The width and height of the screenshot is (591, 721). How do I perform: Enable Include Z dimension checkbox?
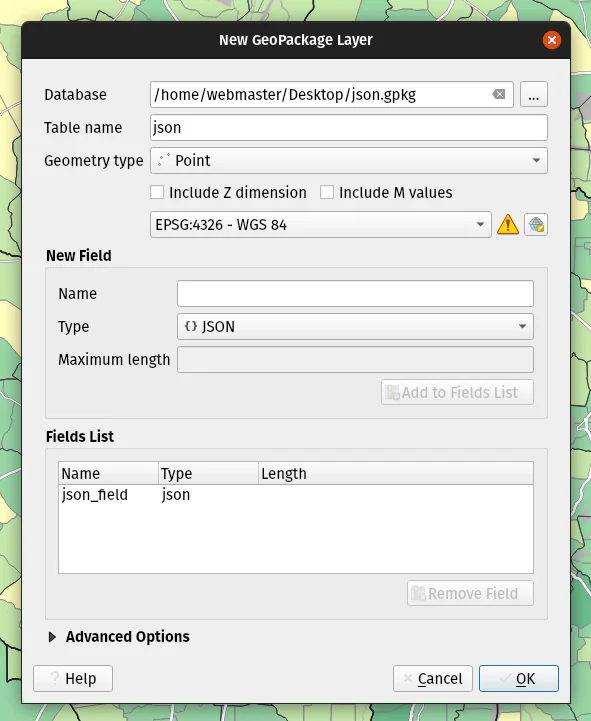click(x=157, y=192)
